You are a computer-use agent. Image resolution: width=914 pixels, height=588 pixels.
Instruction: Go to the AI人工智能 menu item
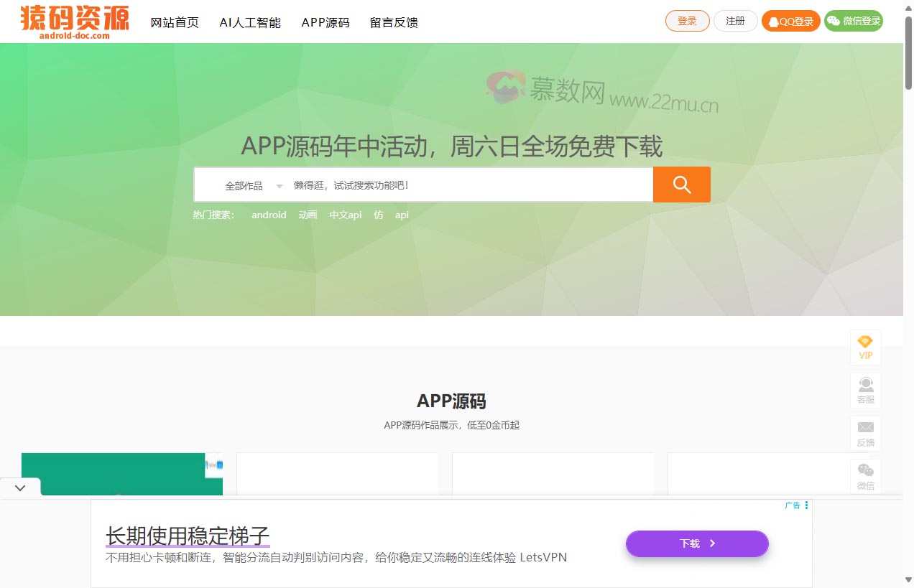coord(250,22)
